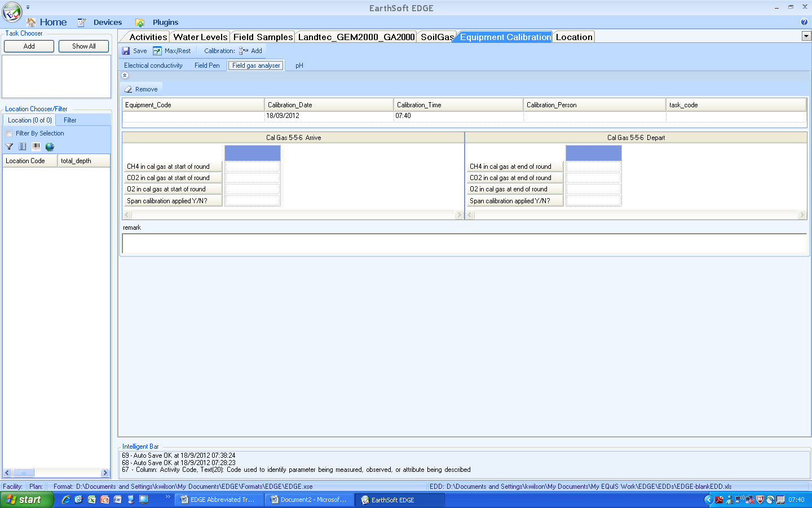Click the Depart Span calibration applied value cell

click(593, 201)
